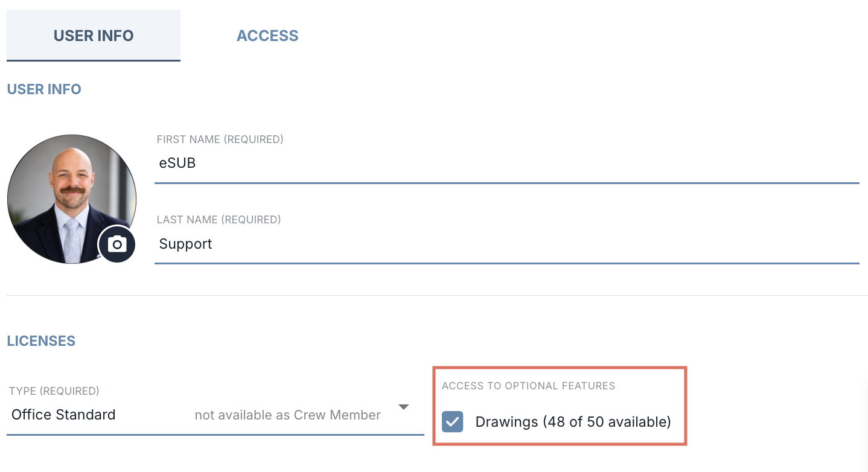Click the camera icon on profile photo
The image size is (868, 472).
117,244
